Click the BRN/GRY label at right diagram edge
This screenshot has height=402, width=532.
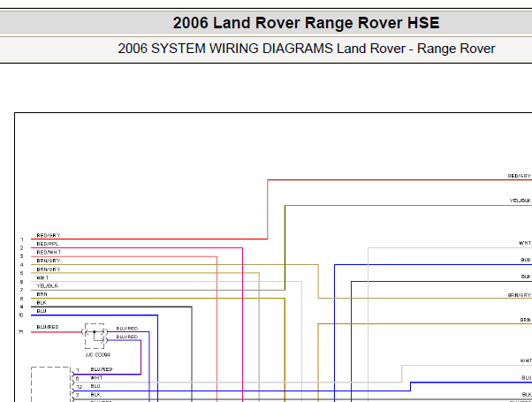pyautogui.click(x=519, y=295)
